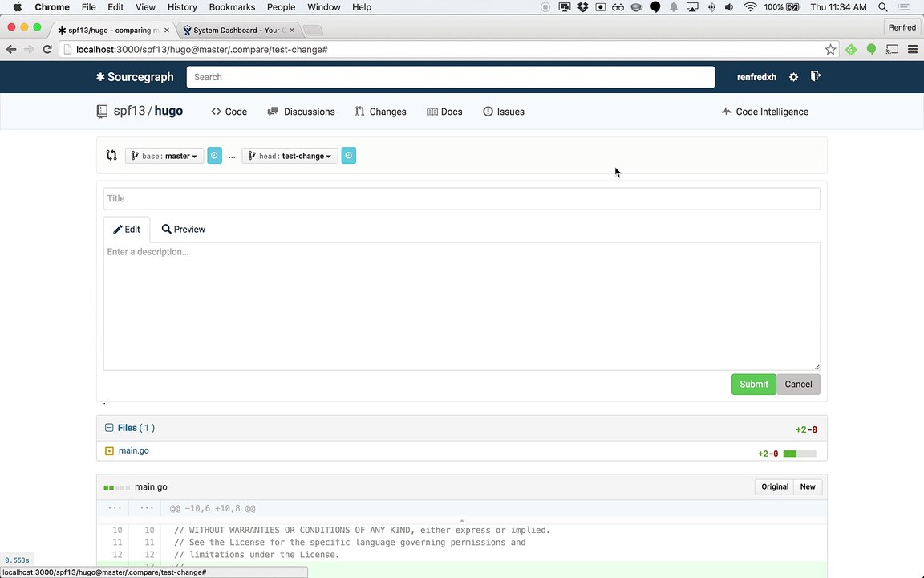Open the Chrome Bookmarks menu
The height and width of the screenshot is (578, 924).
pos(232,7)
